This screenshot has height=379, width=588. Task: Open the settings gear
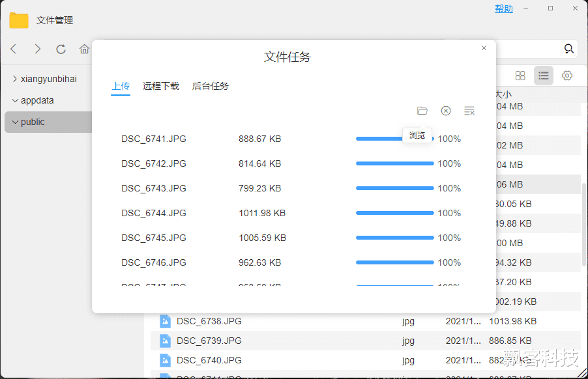(x=566, y=75)
